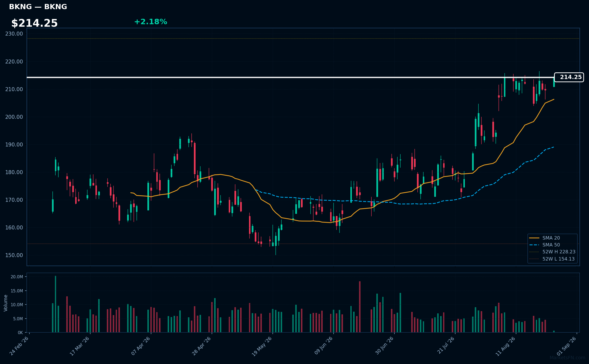Click the 30 Jun '26 date label
589x364 pixels.
pos(384,346)
